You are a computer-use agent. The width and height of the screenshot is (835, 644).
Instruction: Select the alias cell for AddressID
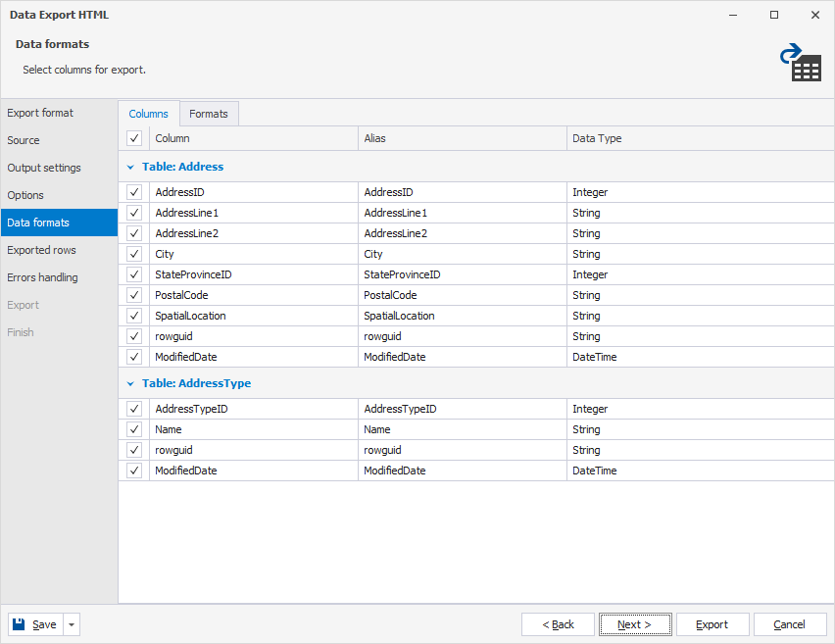tap(463, 192)
